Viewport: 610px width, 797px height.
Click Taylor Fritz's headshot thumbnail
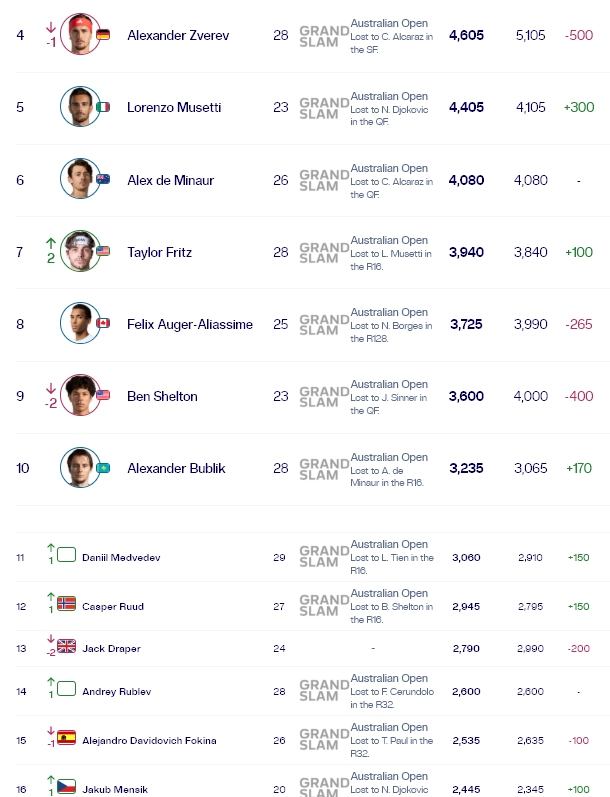point(80,252)
